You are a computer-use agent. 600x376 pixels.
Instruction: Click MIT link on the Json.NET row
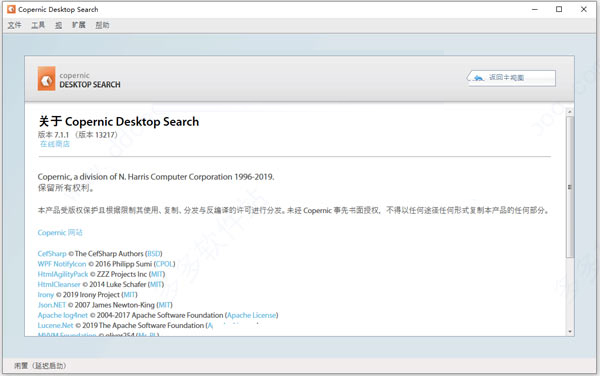(x=165, y=305)
